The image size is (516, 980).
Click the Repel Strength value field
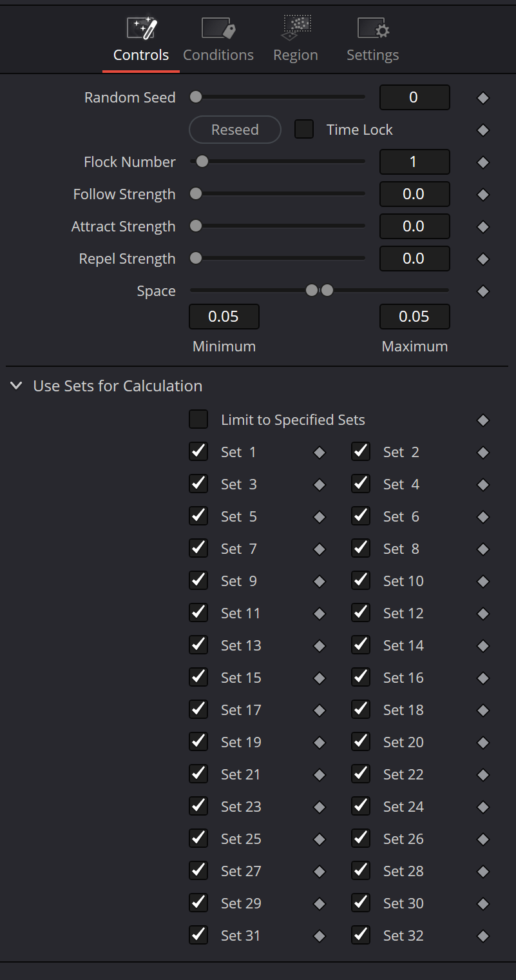pyautogui.click(x=415, y=259)
